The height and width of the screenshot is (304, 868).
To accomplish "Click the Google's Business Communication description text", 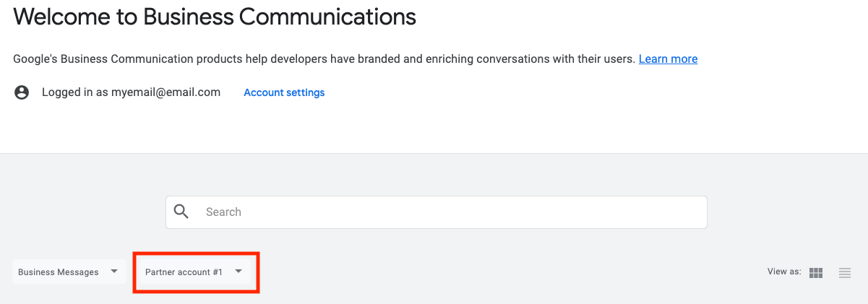I will (324, 59).
